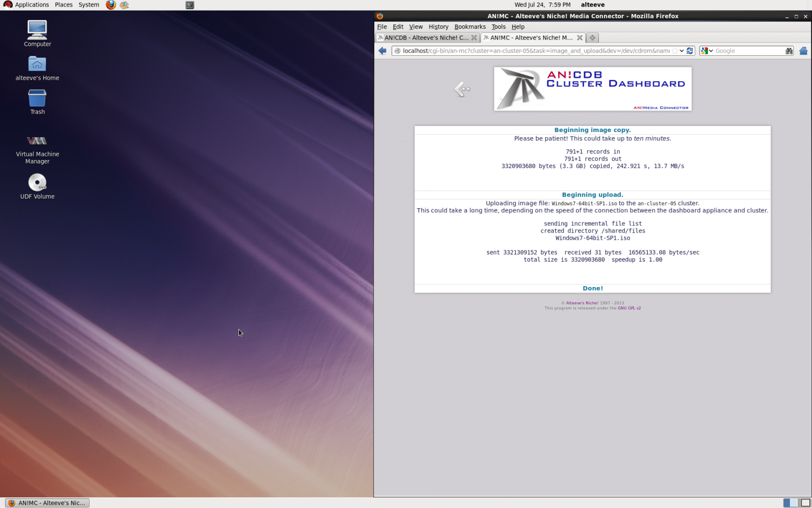Launch the terminal from the top panel
The image size is (812, 508).
(190, 5)
